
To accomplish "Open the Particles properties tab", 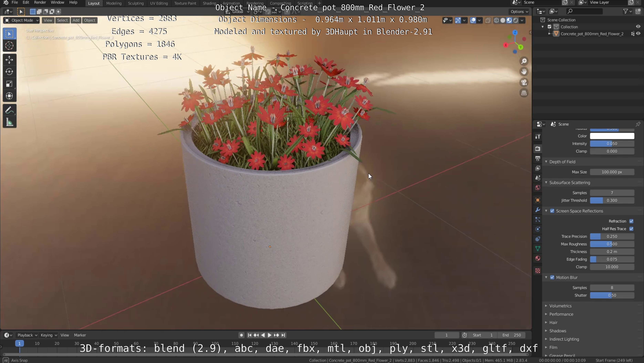I will (x=538, y=220).
